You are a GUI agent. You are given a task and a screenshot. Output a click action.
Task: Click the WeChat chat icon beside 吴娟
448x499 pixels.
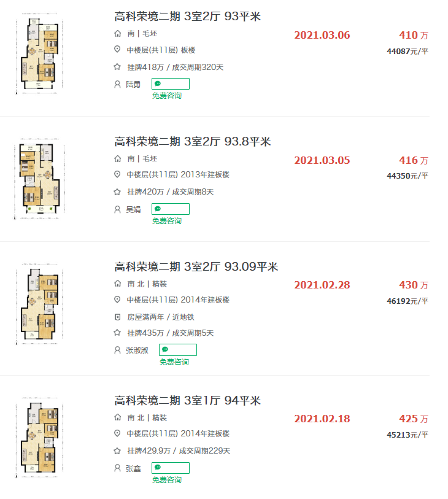pos(158,209)
